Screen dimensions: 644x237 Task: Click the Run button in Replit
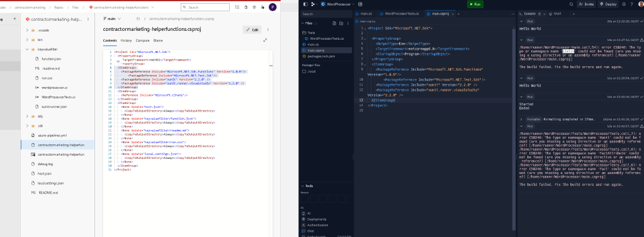pyautogui.click(x=475, y=4)
